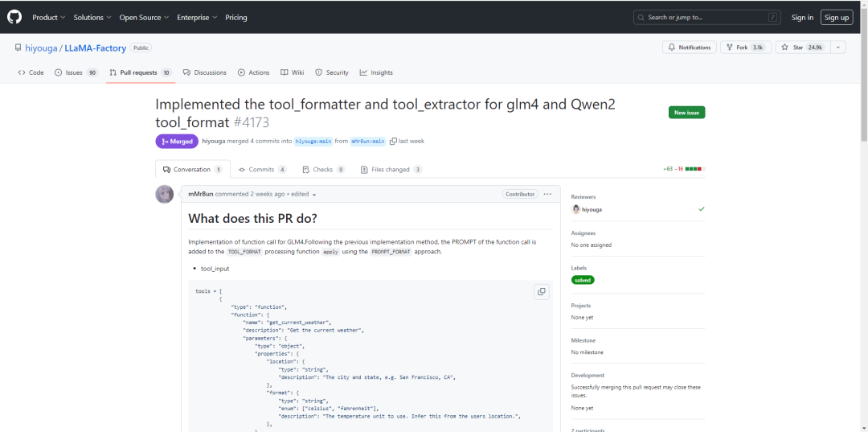Open the Product menu
Viewport: 868px width, 432px height.
point(49,18)
